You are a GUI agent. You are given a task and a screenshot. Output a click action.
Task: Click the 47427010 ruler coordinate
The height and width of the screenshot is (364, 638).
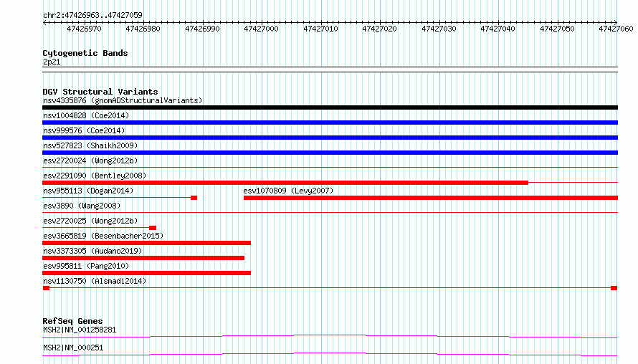[x=320, y=29]
